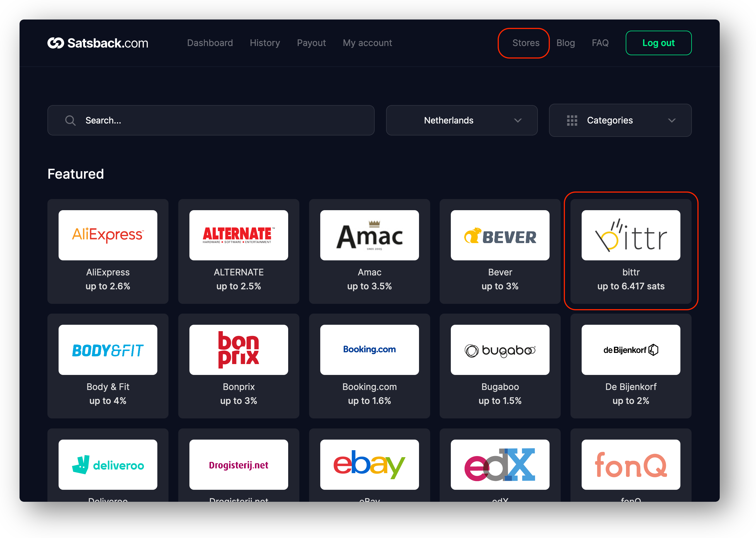756x538 pixels.
Task: Click the 'up to 6.417 sats' text
Action: 631,286
